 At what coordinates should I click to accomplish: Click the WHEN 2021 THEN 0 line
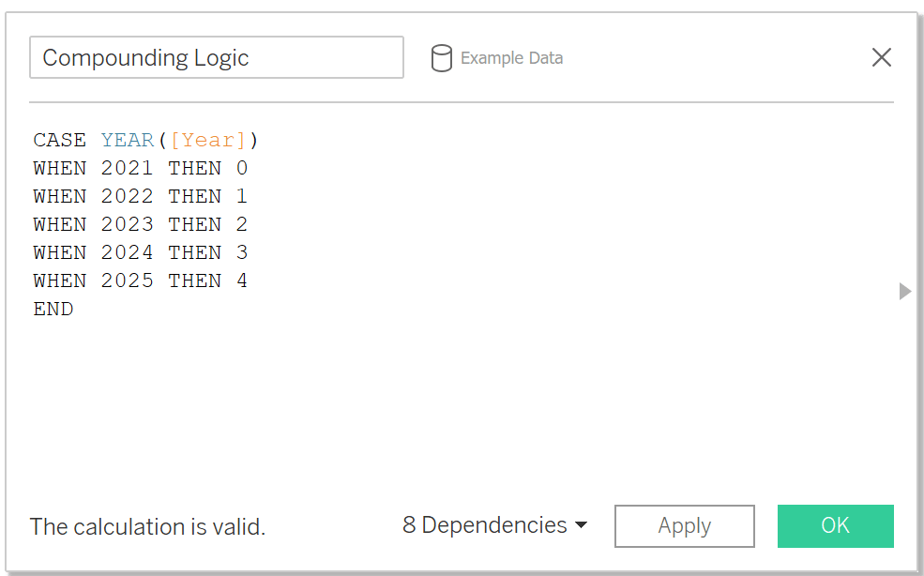click(x=141, y=168)
